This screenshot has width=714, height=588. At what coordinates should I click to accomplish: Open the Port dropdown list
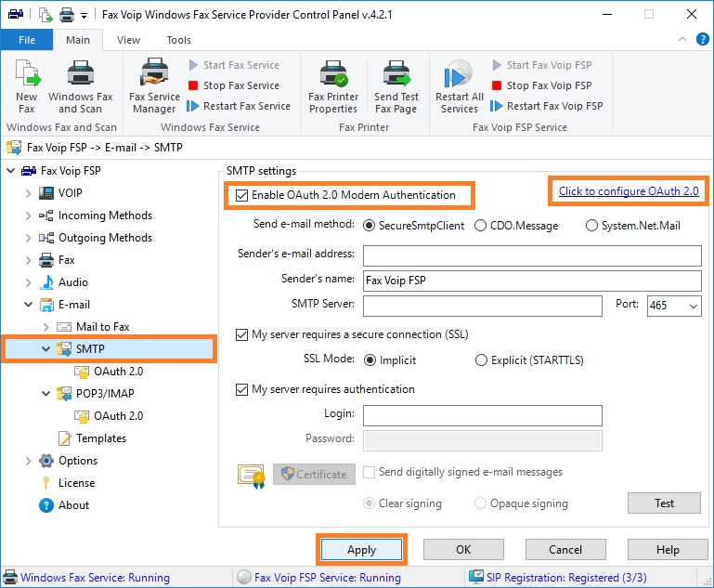coord(693,306)
